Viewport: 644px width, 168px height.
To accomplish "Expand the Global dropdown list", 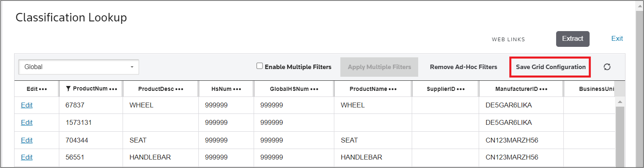I will [79, 67].
